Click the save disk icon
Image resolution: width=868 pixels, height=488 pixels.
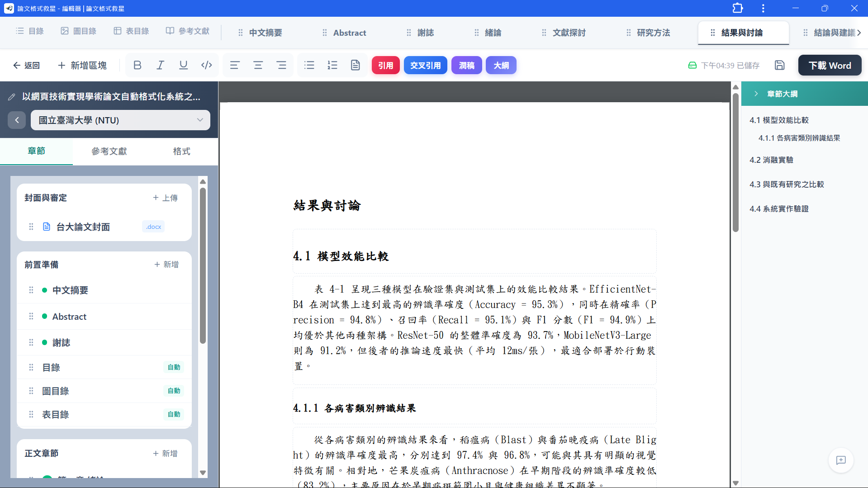point(779,65)
